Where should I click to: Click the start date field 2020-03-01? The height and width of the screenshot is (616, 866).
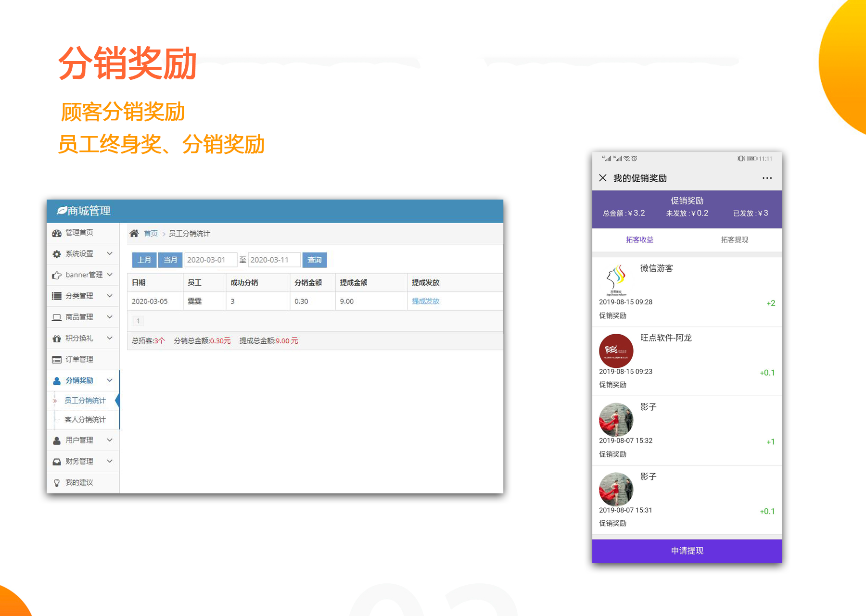coord(210,260)
